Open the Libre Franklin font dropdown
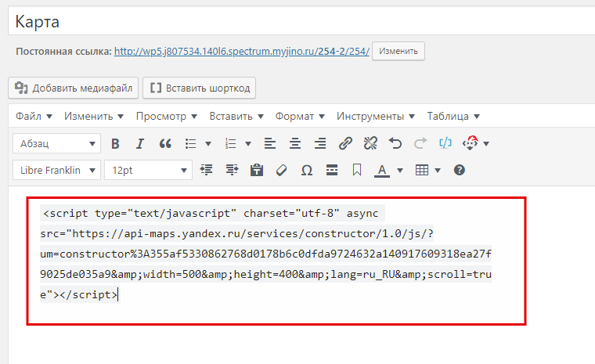This screenshot has width=595, height=364. click(x=57, y=170)
